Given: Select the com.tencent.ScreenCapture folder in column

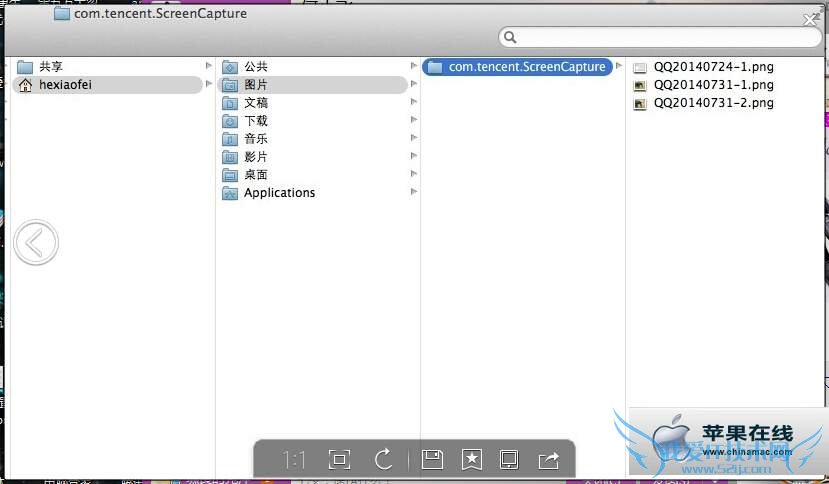Looking at the screenshot, I should point(517,67).
